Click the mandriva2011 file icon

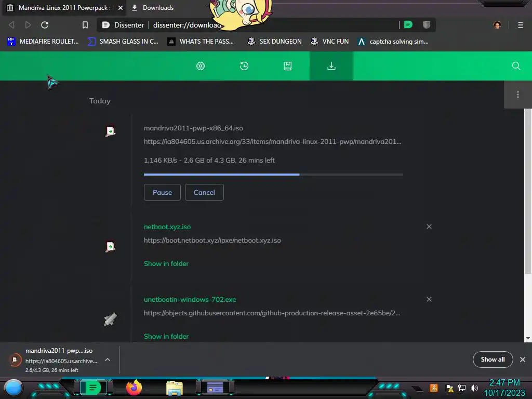click(110, 131)
